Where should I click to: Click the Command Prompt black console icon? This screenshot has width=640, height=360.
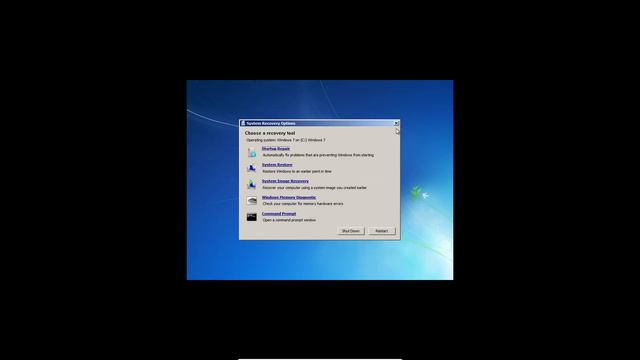tap(252, 217)
